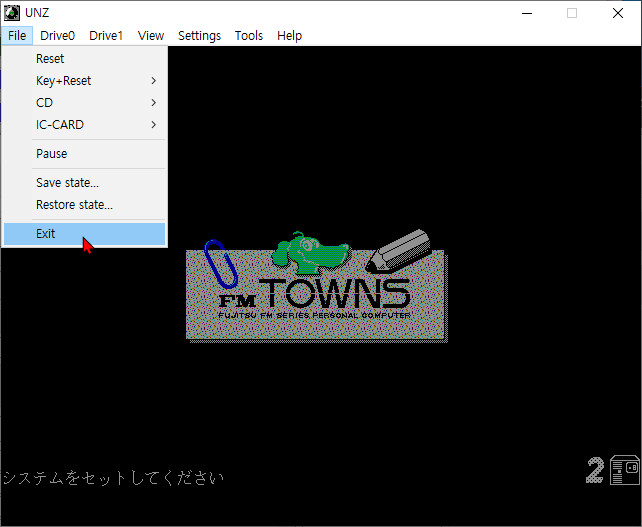Image resolution: width=642 pixels, height=527 pixels.
Task: Open the View menu
Action: point(151,36)
